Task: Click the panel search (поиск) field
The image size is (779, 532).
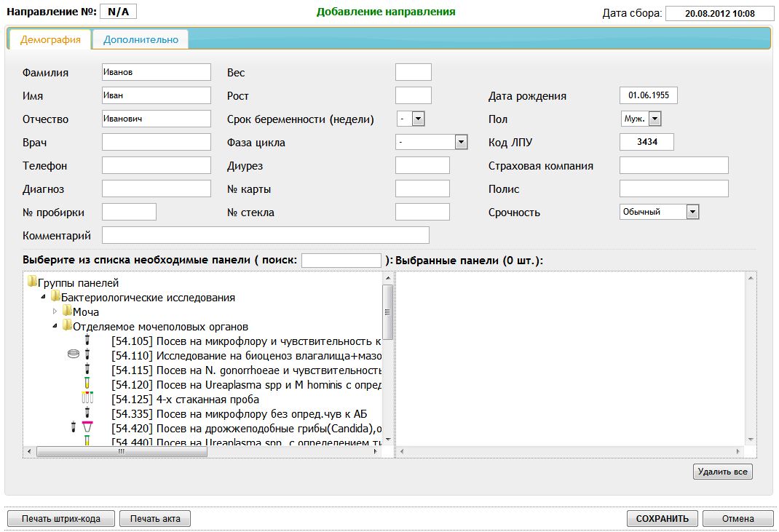Action: 341,261
